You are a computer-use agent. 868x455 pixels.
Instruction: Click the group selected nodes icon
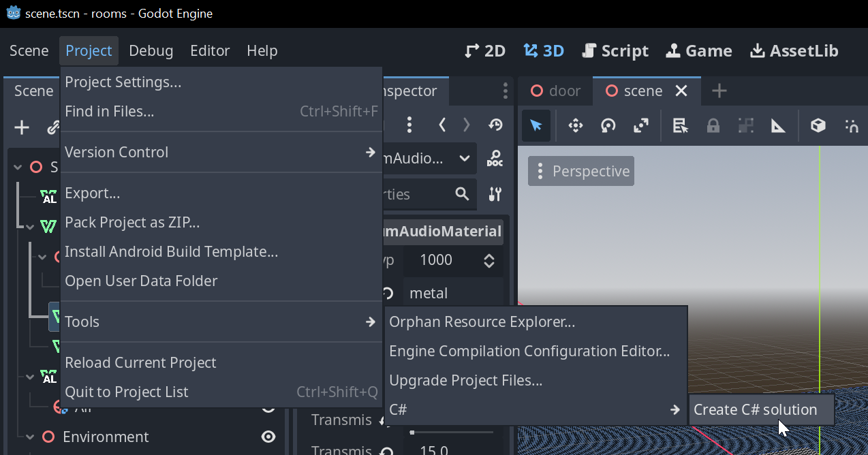point(746,125)
